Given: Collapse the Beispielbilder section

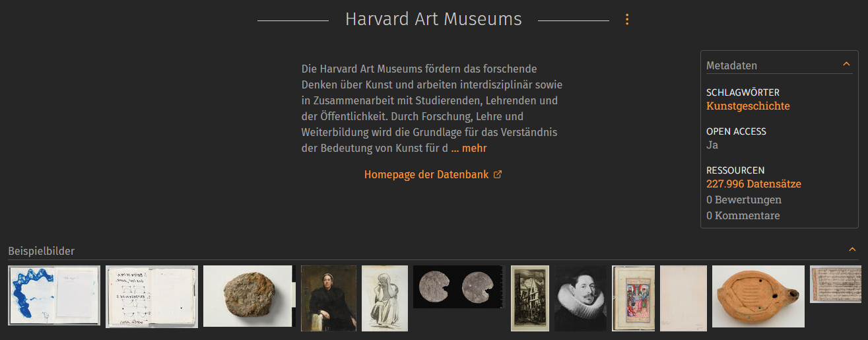Looking at the screenshot, I should click(x=852, y=250).
